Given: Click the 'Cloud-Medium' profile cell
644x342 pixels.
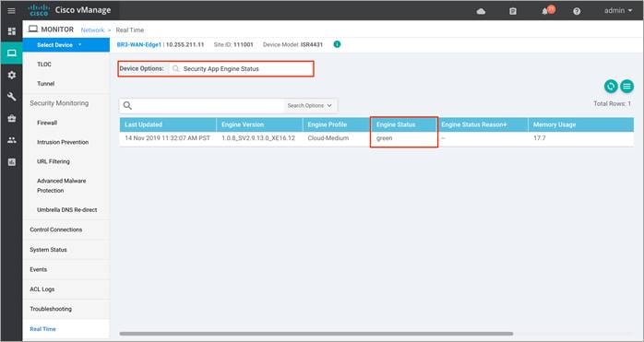Looking at the screenshot, I should coord(328,138).
